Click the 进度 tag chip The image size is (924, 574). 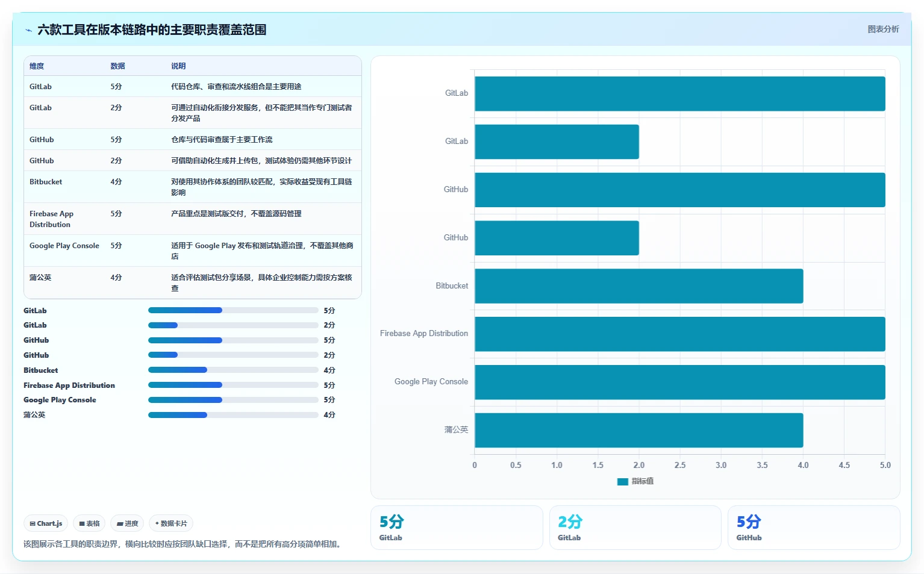coord(127,523)
